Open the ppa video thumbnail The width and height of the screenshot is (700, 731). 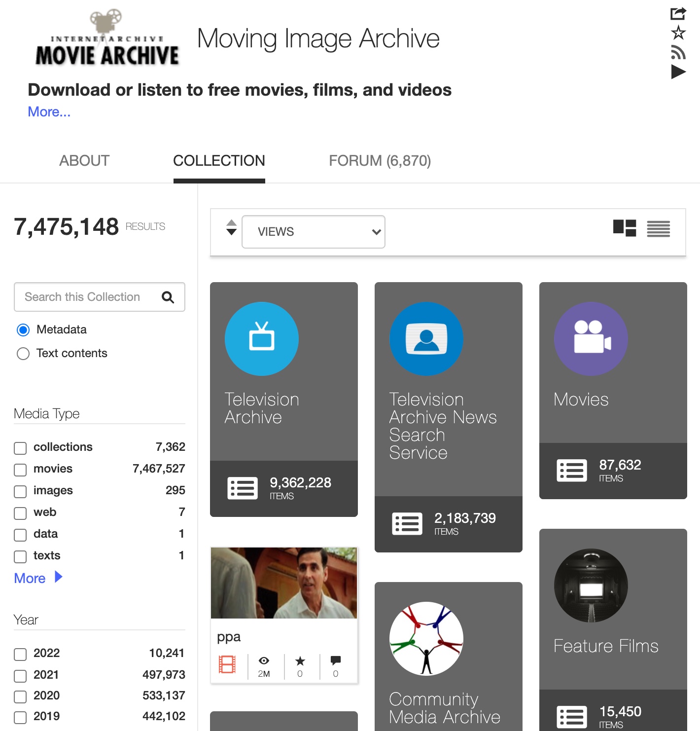pos(284,583)
